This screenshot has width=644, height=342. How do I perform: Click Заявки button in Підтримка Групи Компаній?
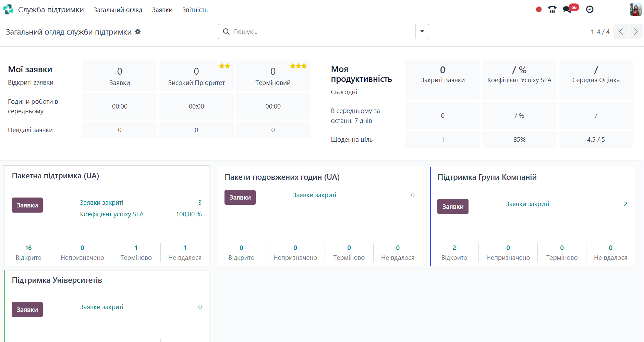pos(453,206)
